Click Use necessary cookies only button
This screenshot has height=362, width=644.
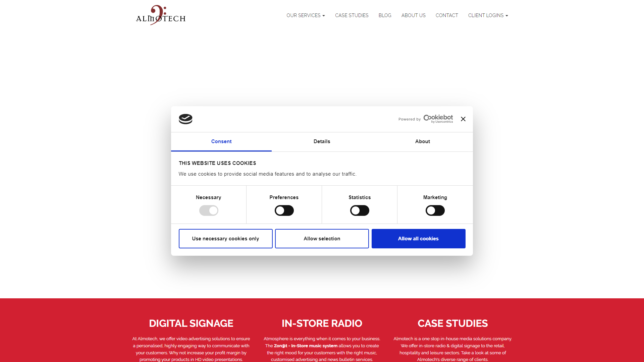click(x=225, y=239)
